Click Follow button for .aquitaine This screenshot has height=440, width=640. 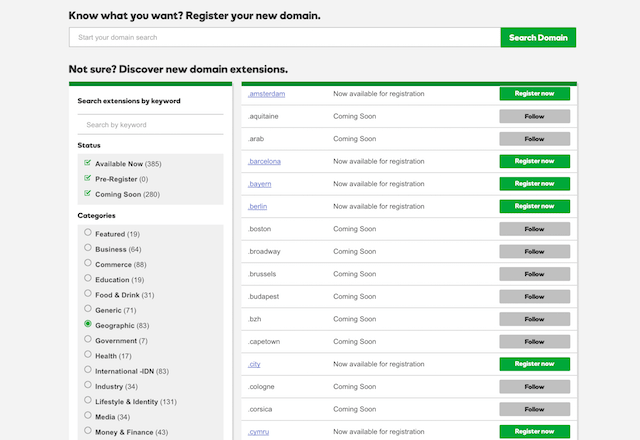(534, 116)
